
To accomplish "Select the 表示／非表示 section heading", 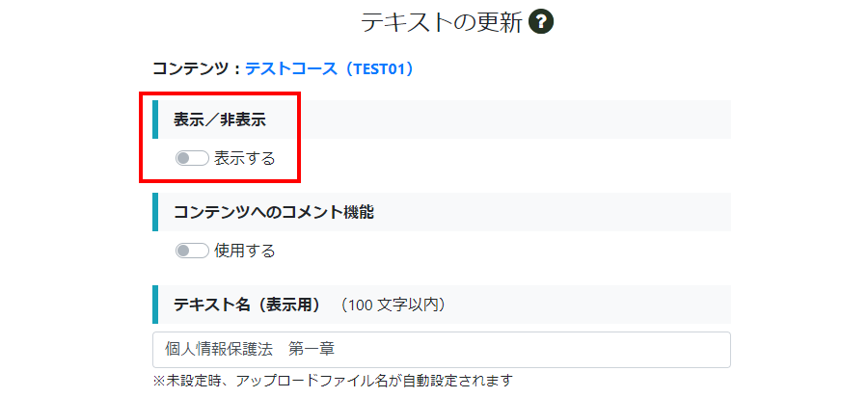I will click(x=220, y=119).
